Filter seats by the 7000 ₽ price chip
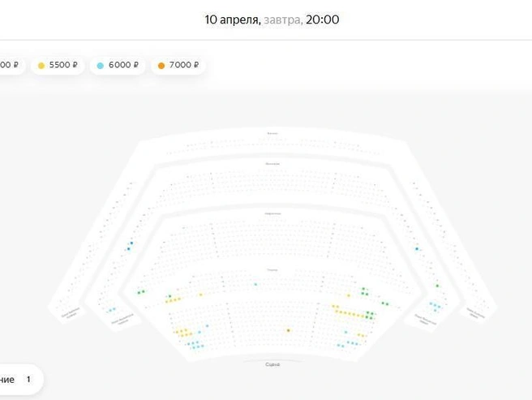 coord(178,65)
